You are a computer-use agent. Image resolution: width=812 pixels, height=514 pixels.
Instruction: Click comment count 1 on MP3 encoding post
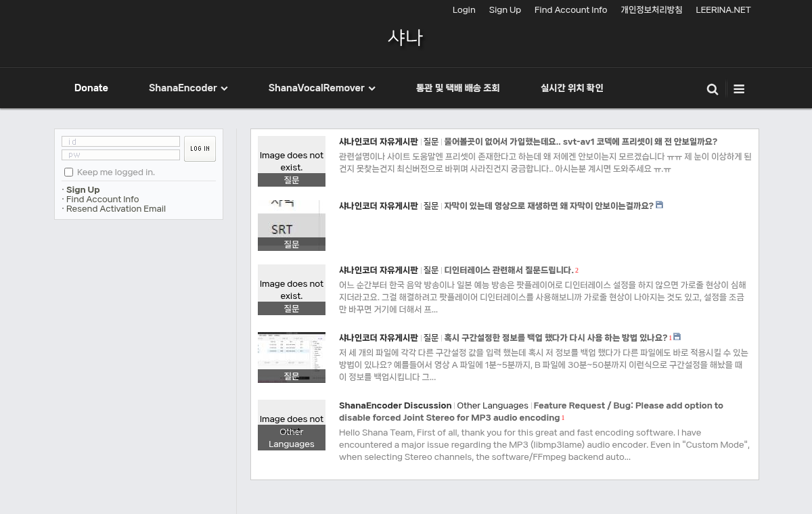(563, 419)
